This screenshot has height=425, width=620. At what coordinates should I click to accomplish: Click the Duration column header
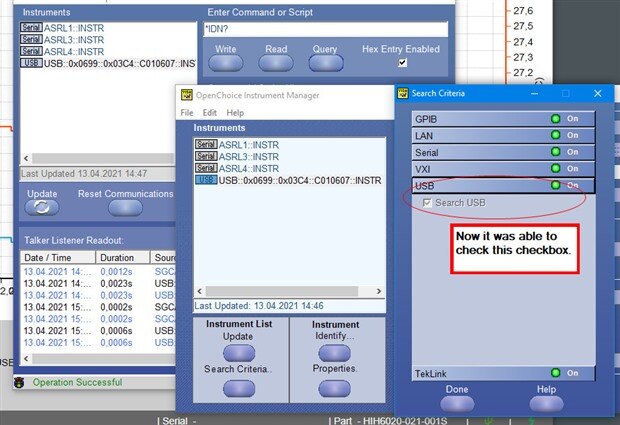[123, 257]
